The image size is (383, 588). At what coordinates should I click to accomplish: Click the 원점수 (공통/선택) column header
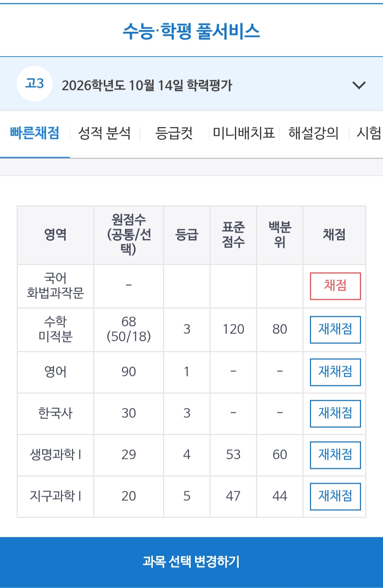(x=129, y=235)
